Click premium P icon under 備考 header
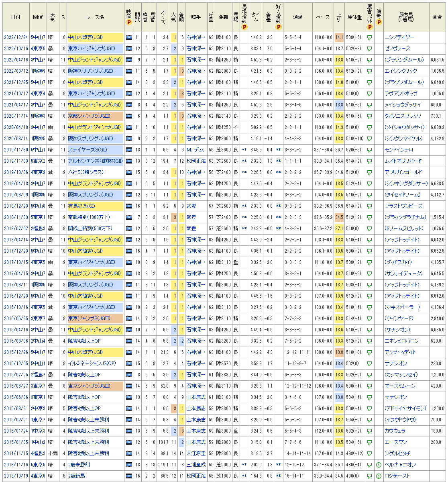 point(379,23)
